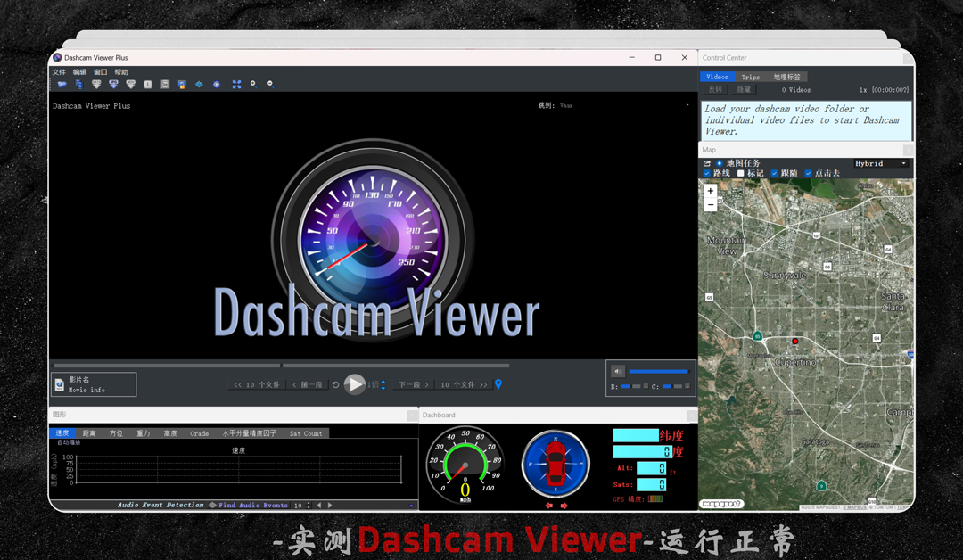Click the padlock save toolbar icon
This screenshot has height=560, width=963.
pyautogui.click(x=182, y=84)
